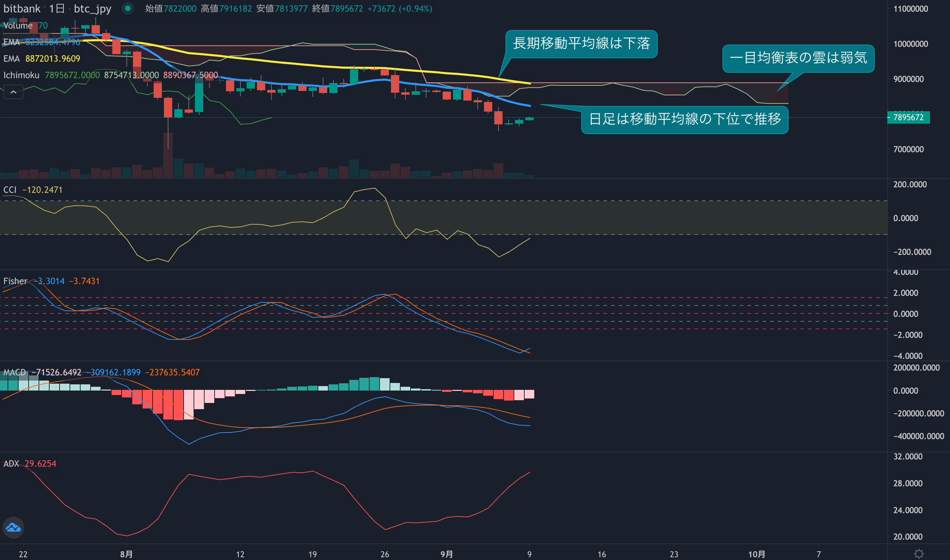950x560 pixels.
Task: Click the CCI indicator label
Action: 10,190
